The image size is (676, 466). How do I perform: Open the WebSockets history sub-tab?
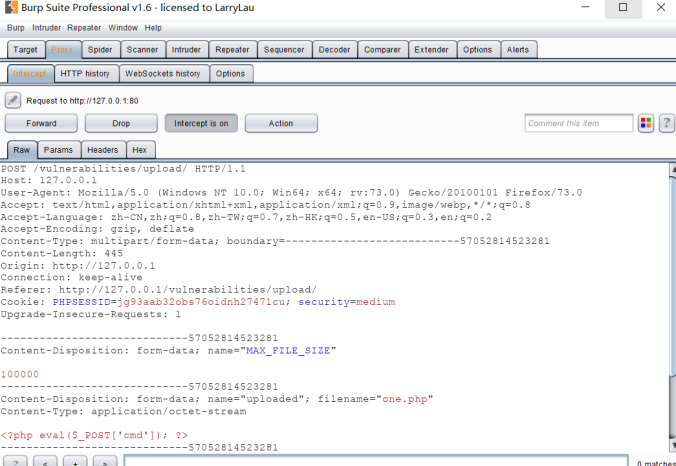coord(163,74)
